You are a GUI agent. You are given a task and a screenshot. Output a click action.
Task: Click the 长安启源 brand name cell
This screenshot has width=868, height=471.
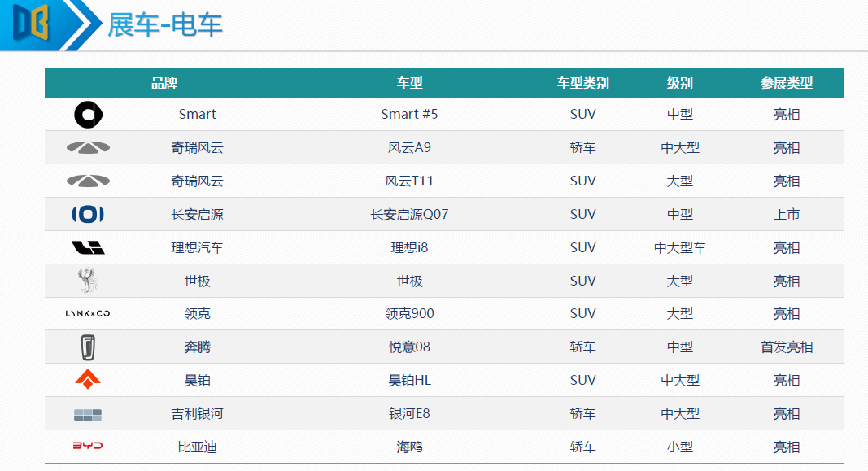[x=197, y=214]
